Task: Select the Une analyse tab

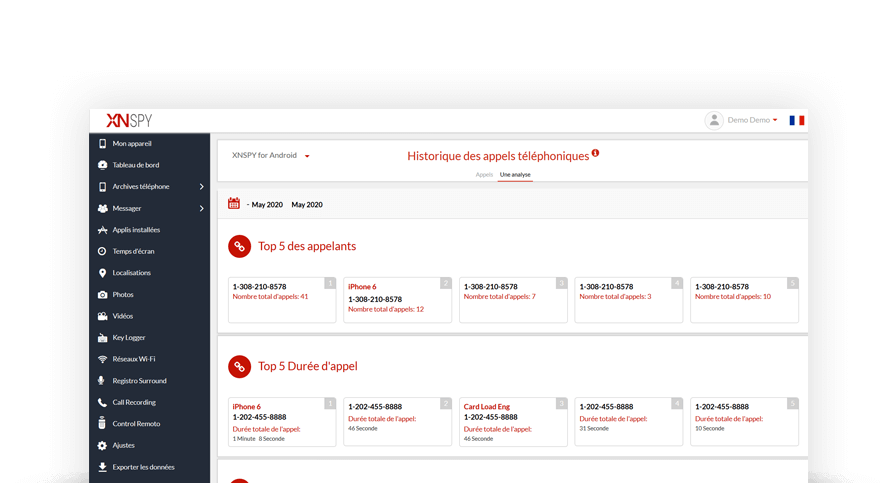Action: [515, 174]
